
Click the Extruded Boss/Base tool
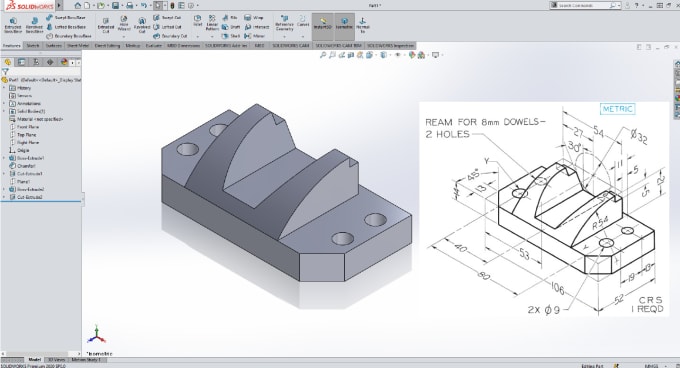(x=13, y=26)
